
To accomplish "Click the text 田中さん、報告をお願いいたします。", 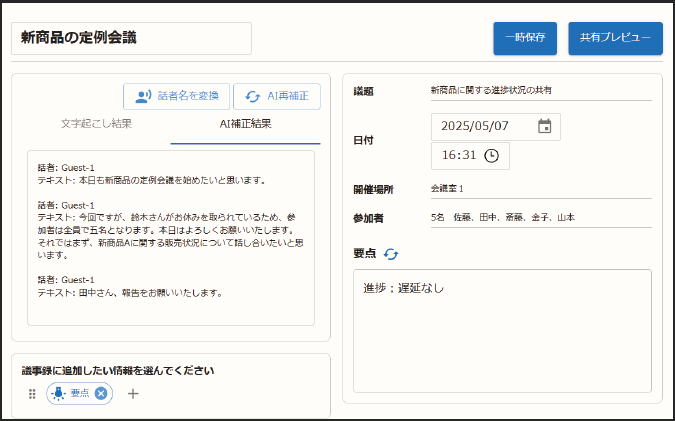I will [x=151, y=293].
